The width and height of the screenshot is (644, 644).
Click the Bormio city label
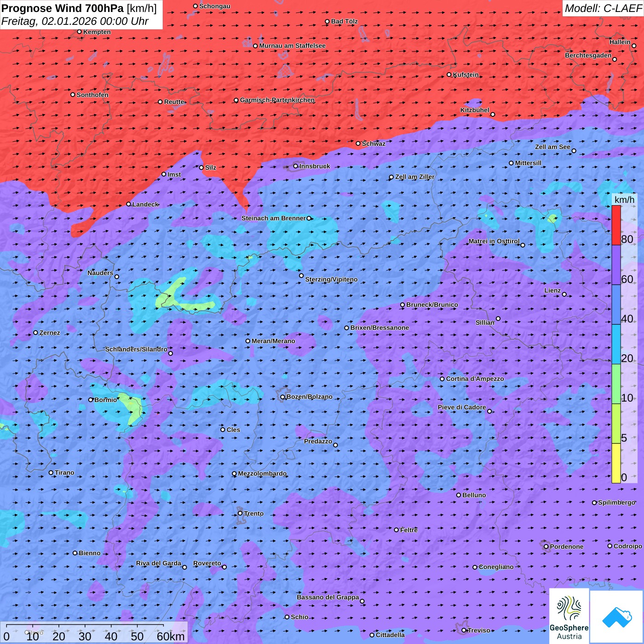(x=106, y=400)
